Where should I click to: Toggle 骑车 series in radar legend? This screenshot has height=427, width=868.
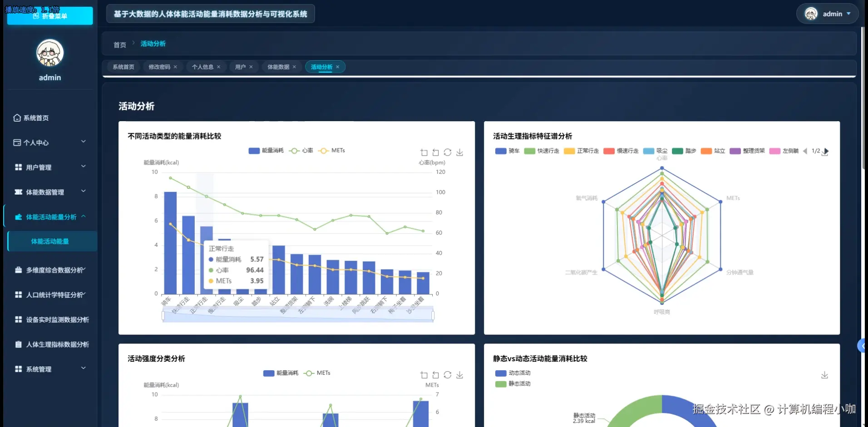[x=508, y=151]
